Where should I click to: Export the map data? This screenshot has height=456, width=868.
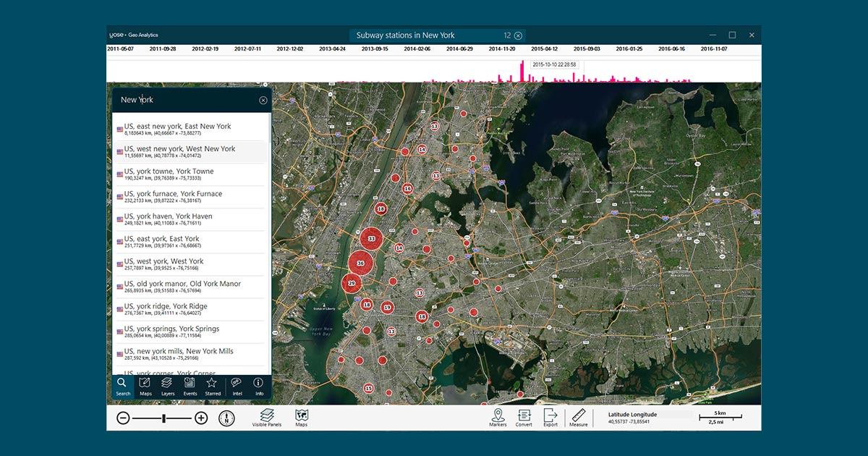(550, 418)
